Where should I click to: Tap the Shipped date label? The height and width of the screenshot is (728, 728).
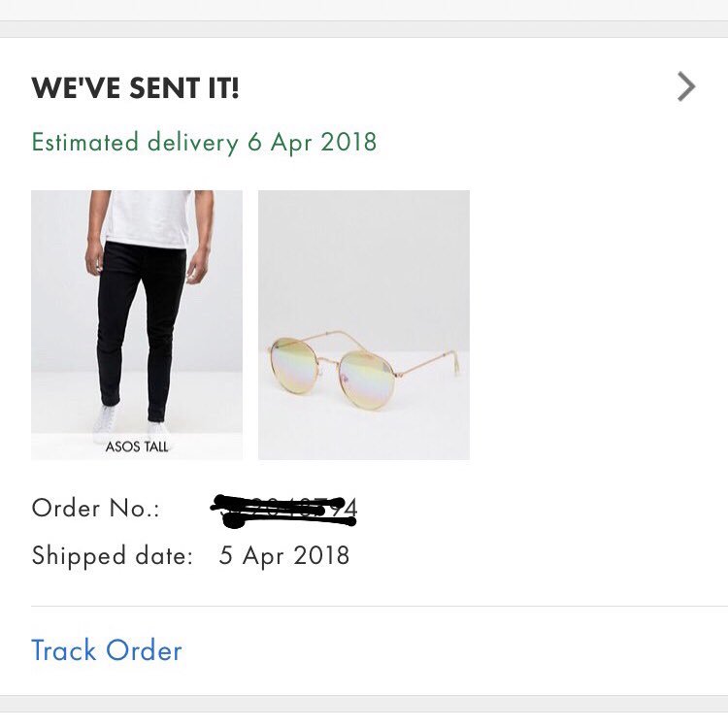(x=112, y=556)
